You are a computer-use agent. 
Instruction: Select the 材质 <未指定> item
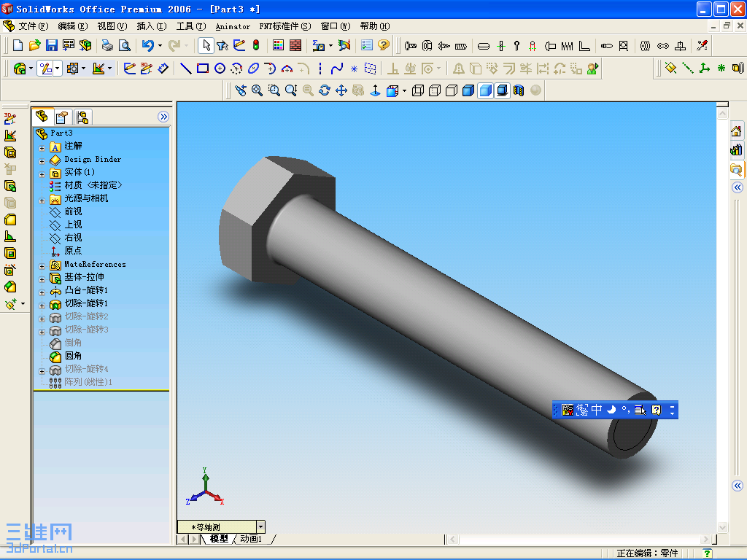93,184
